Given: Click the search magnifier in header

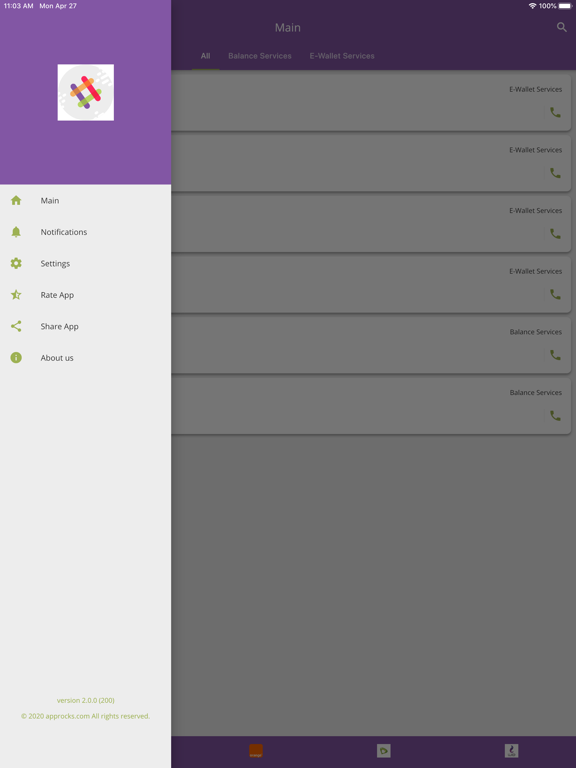Looking at the screenshot, I should pos(562,27).
